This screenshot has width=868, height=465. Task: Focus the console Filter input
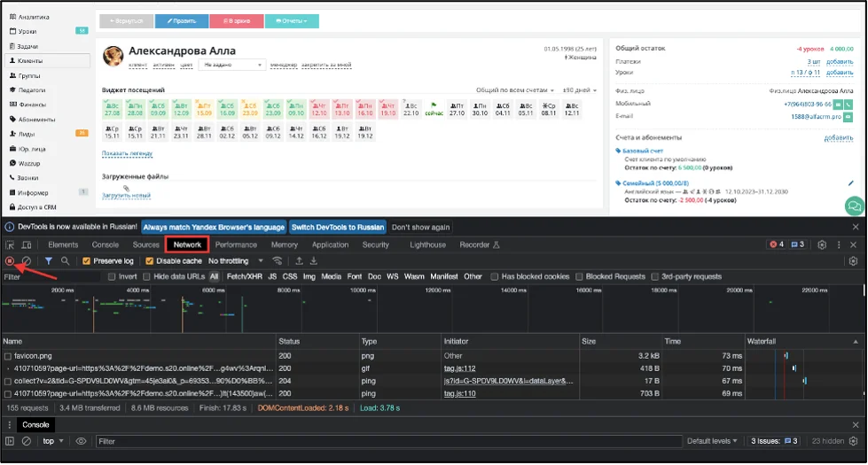point(388,441)
